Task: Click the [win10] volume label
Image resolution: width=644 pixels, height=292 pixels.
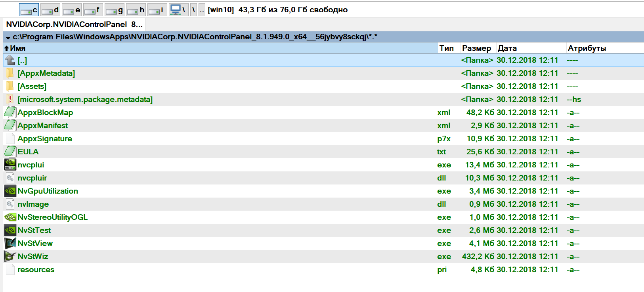Action: (x=221, y=10)
